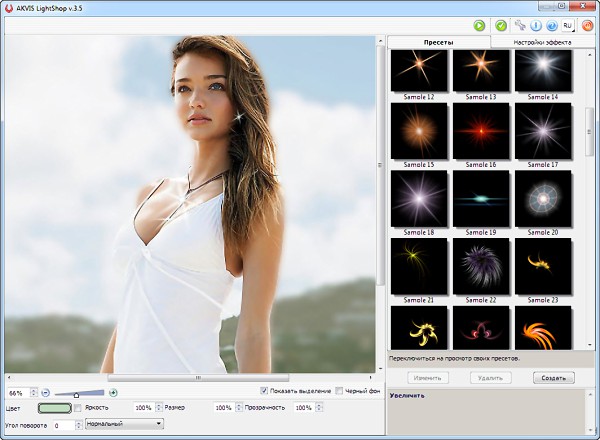Switch to the Пресеты tab
The height and width of the screenshot is (440, 600).
[x=439, y=42]
